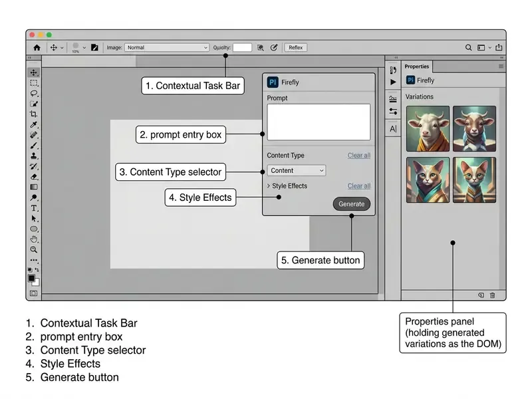Select the orange cat with green eyes variation
Image resolution: width=532 pixels, height=399 pixels.
point(474,180)
